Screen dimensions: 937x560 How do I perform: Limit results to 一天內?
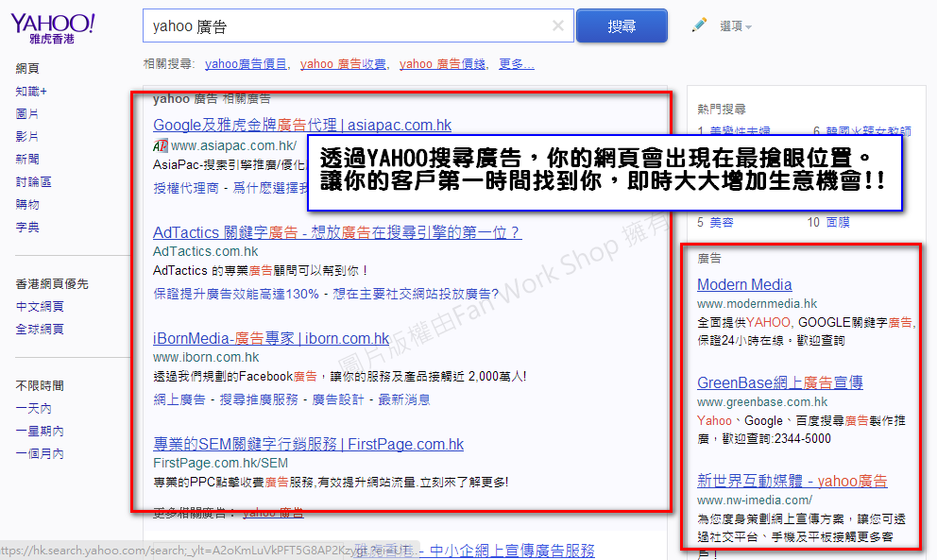point(33,409)
